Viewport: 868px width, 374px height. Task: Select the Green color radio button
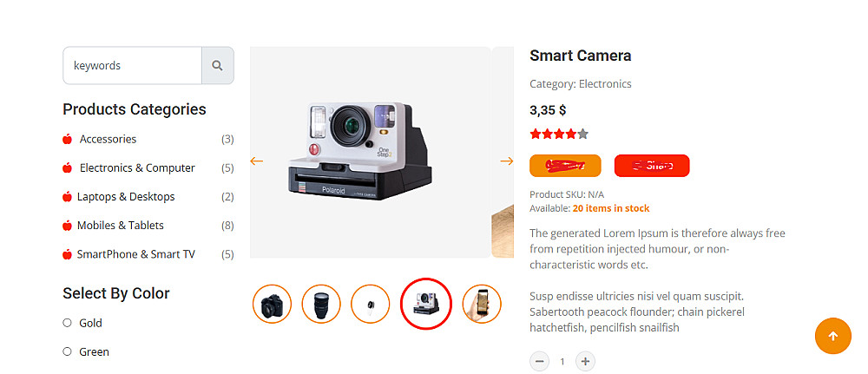67,351
